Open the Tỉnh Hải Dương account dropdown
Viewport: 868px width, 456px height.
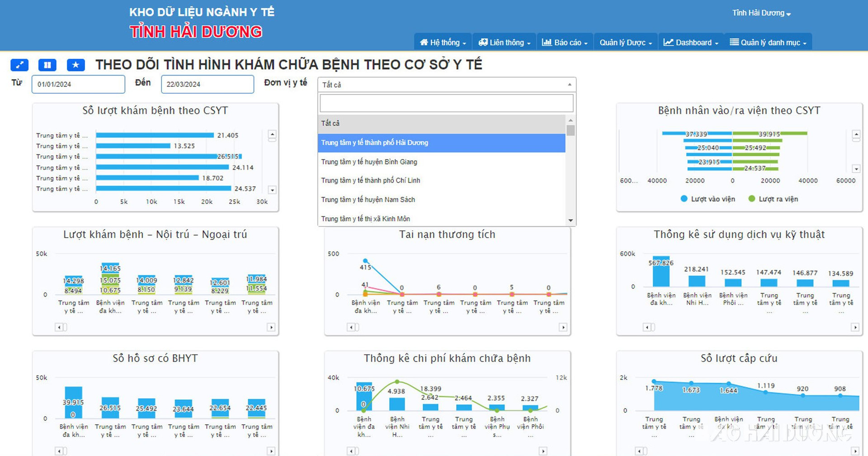761,13
